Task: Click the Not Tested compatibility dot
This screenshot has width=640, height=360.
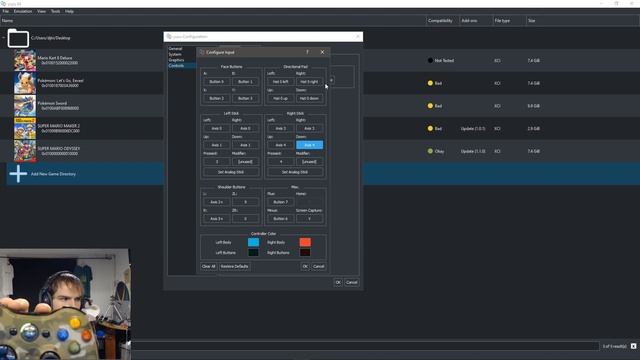Action: click(x=430, y=60)
